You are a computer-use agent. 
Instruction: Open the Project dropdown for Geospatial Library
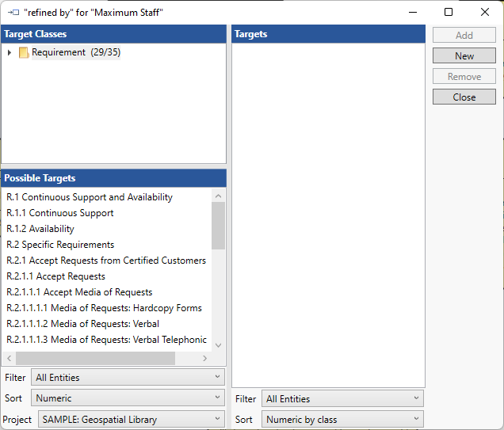pos(132,420)
